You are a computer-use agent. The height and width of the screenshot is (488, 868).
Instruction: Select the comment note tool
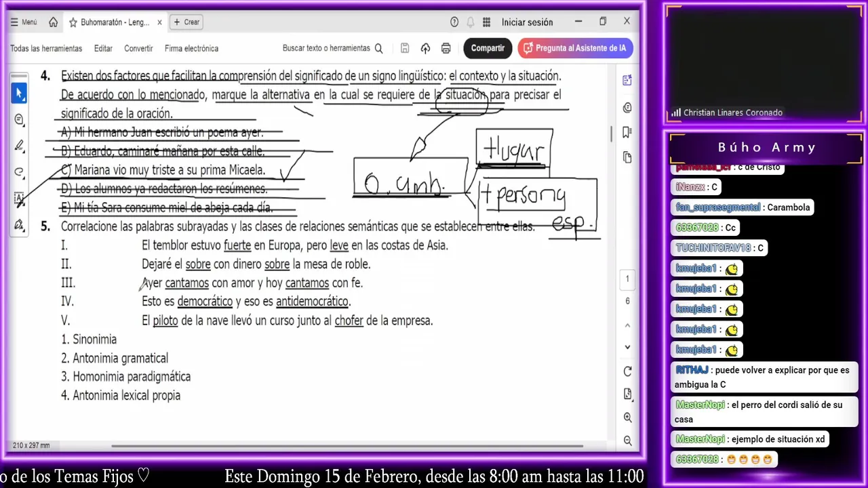pyautogui.click(x=19, y=119)
